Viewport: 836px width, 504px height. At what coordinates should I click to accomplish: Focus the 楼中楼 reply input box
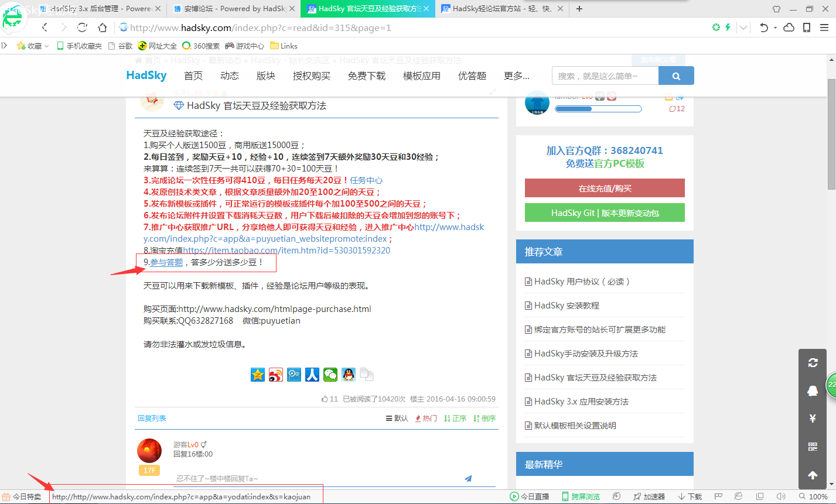pyautogui.click(x=316, y=478)
